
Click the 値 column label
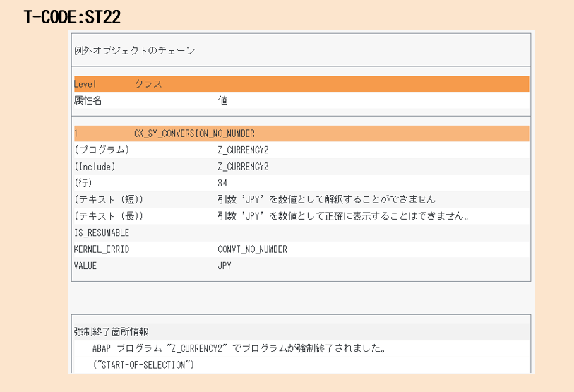coord(222,101)
